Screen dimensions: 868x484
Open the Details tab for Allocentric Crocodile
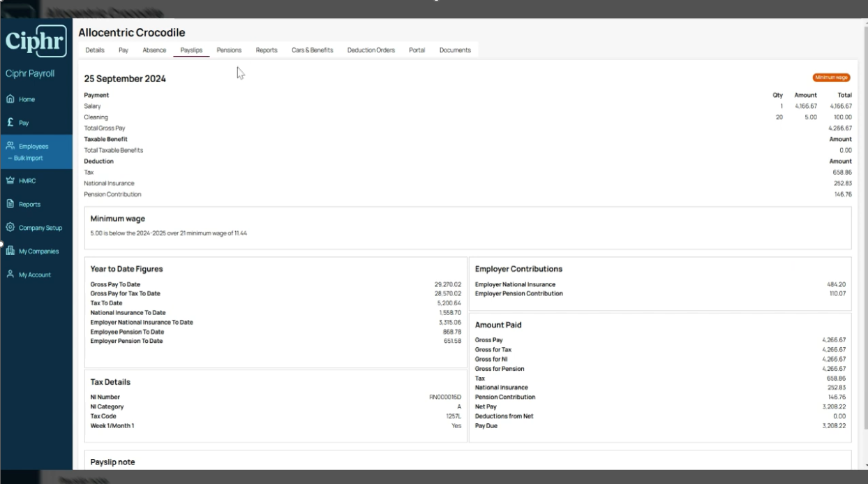pyautogui.click(x=94, y=50)
